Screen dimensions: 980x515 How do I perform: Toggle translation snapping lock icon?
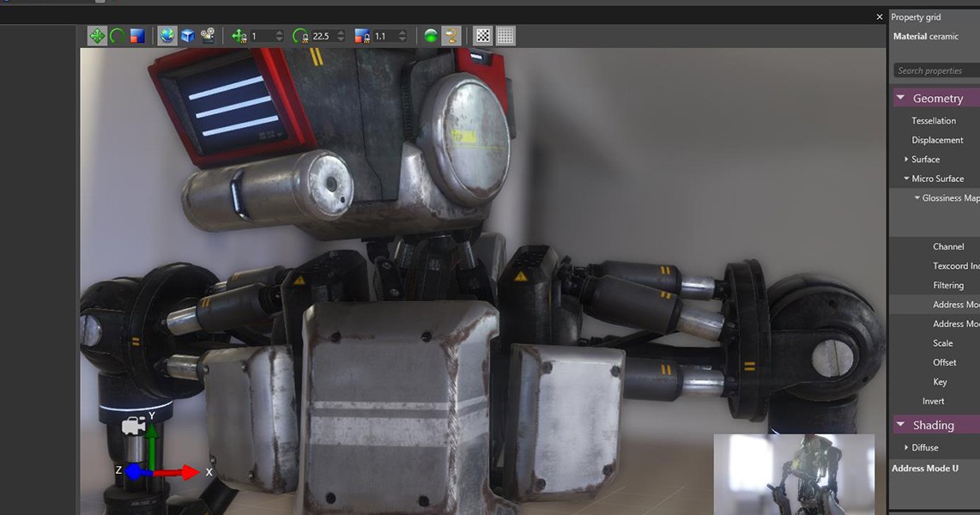pyautogui.click(x=239, y=36)
